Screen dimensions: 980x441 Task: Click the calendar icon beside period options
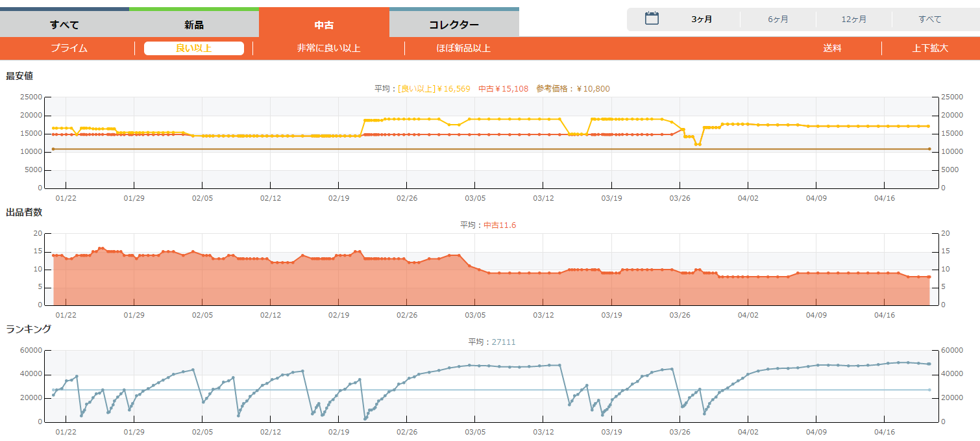pyautogui.click(x=652, y=19)
